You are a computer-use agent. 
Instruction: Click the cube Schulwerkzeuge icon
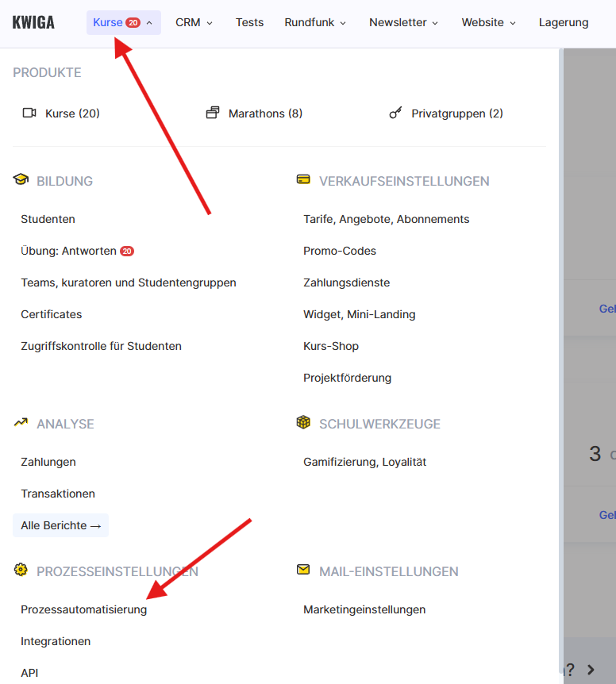303,423
